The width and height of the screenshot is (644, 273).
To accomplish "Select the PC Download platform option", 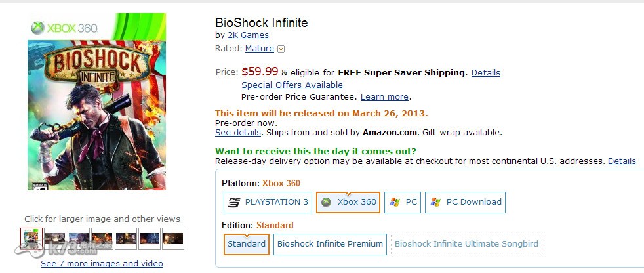I will [465, 202].
